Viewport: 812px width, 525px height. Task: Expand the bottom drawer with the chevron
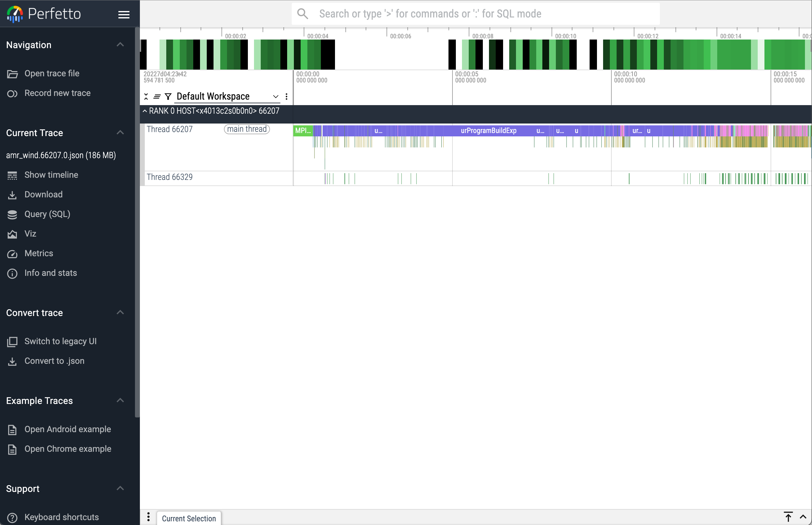coord(803,517)
